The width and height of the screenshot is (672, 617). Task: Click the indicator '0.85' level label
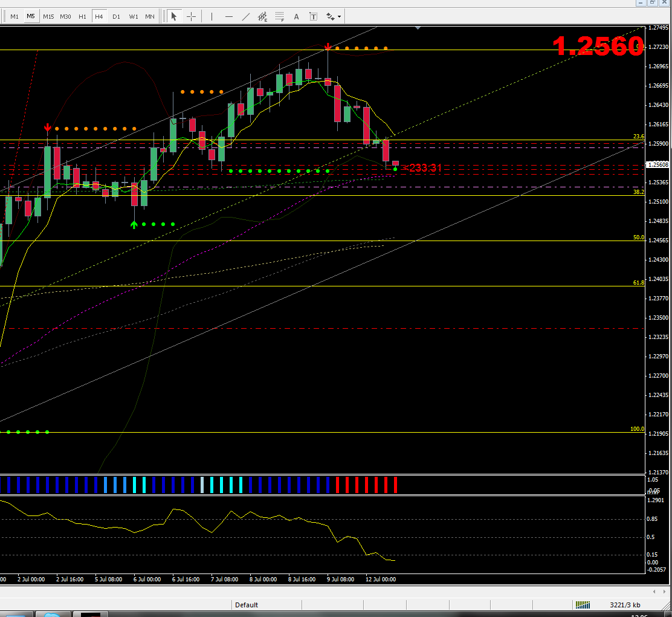[x=652, y=519]
